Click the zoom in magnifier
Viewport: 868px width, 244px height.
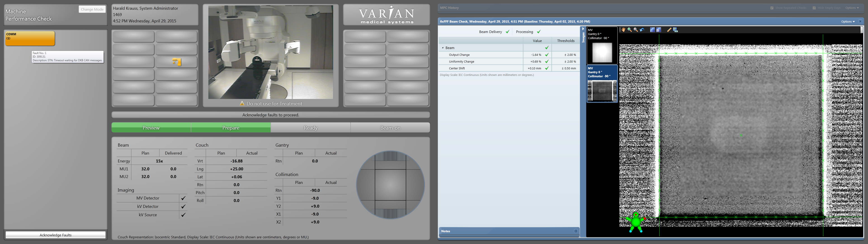(x=630, y=30)
